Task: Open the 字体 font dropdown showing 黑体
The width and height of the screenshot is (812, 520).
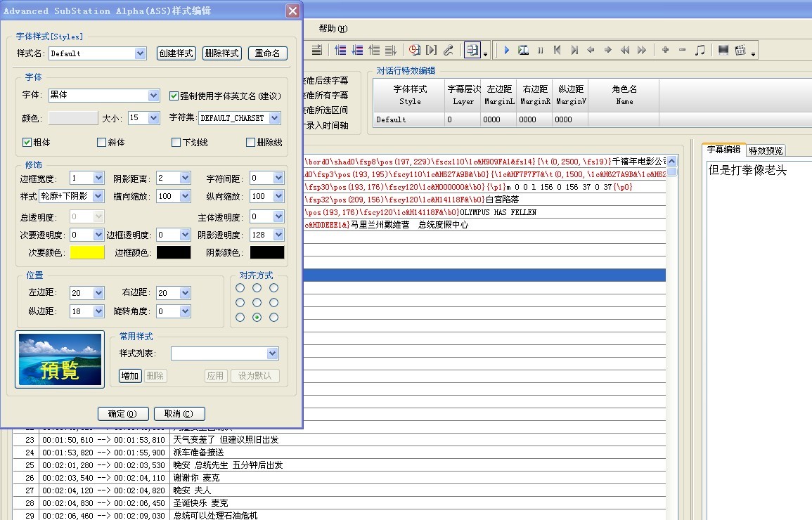Action: coord(154,96)
